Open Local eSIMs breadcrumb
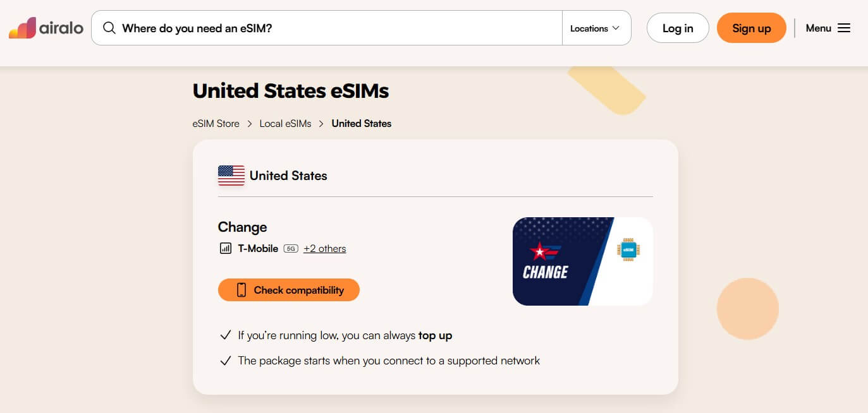The height and width of the screenshot is (413, 868). click(x=285, y=124)
